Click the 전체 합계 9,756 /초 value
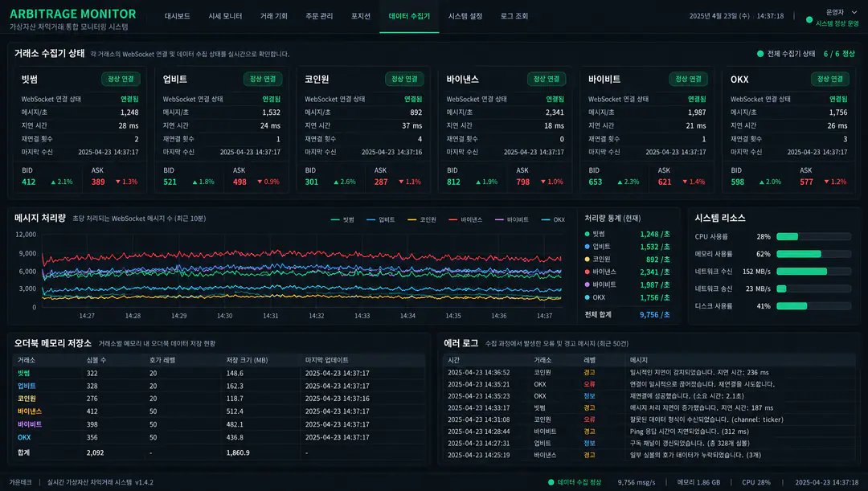The width and height of the screenshot is (868, 491). (x=654, y=314)
